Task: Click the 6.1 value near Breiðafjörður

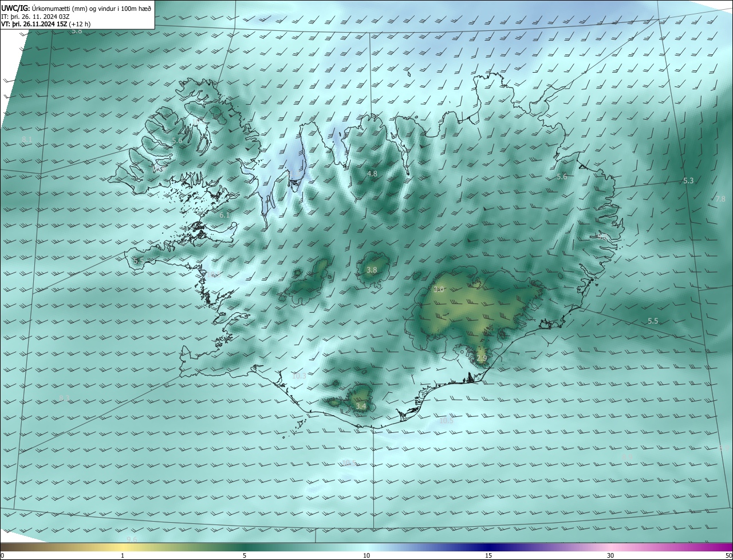Action: tap(224, 215)
